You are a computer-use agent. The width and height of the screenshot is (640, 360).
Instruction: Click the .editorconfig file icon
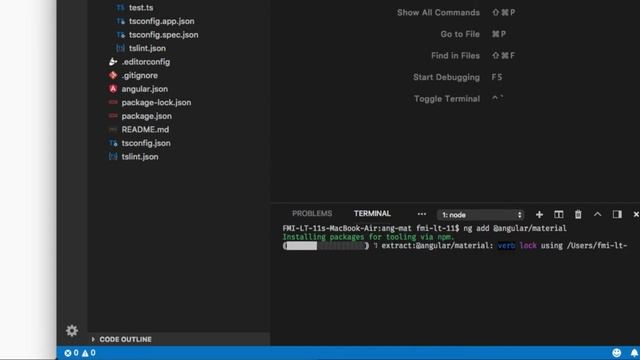point(113,62)
